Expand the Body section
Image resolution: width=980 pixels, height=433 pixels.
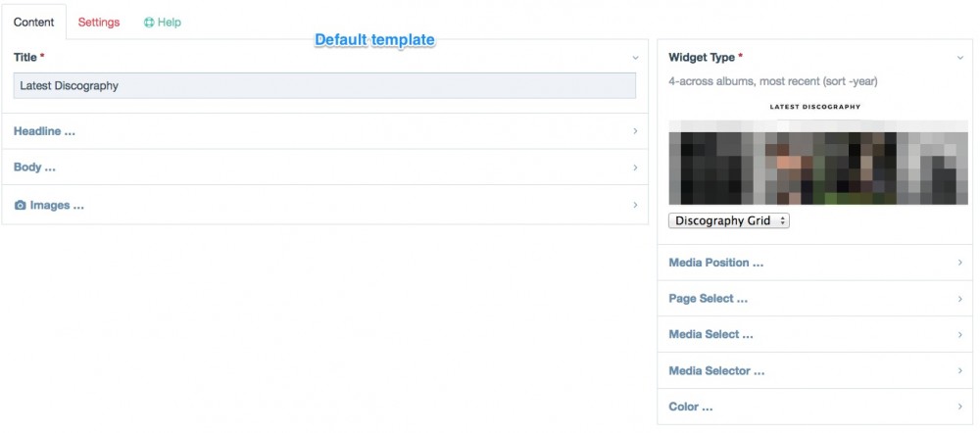[324, 167]
